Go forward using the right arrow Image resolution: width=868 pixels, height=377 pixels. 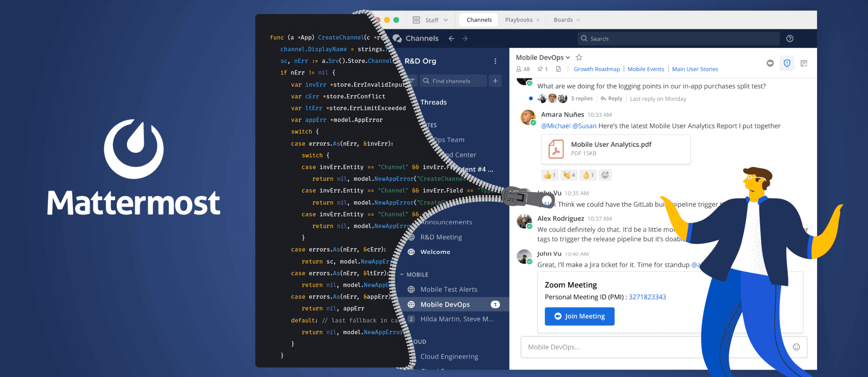click(x=465, y=38)
